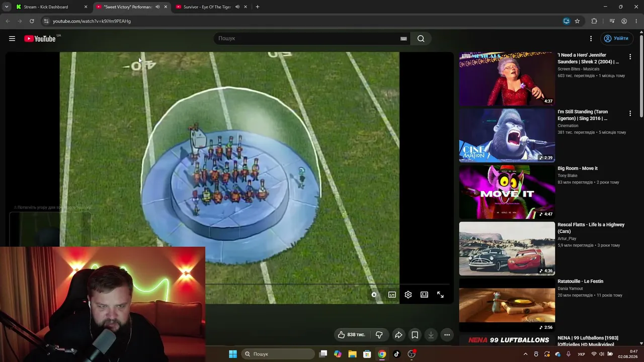Open TikTok from the taskbar
644x362 pixels.
coord(396,354)
